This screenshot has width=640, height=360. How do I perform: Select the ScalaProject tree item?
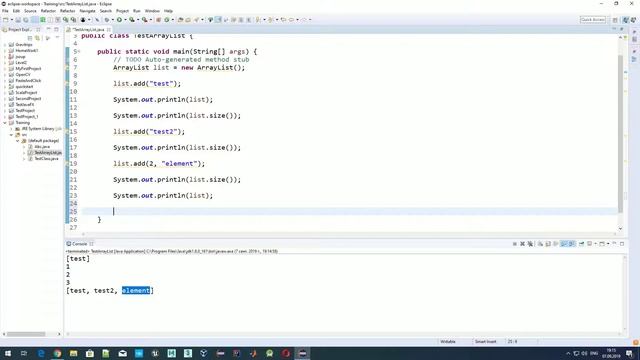[x=26, y=93]
